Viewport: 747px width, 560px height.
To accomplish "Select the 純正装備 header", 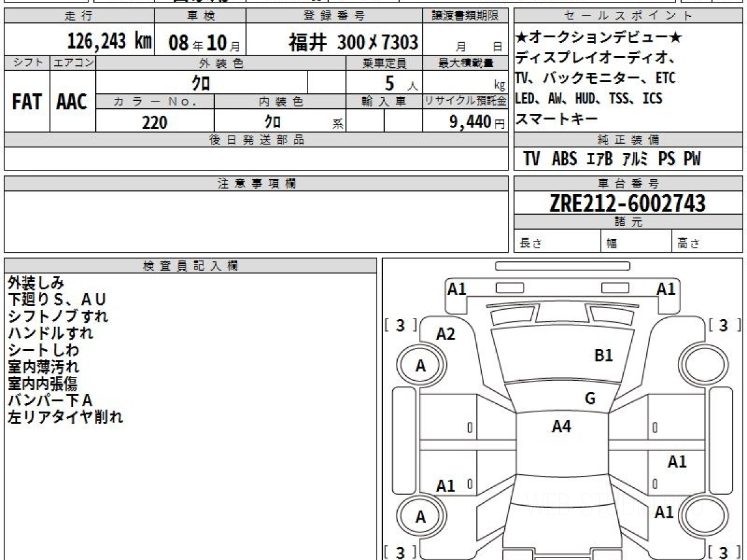I will pos(629,140).
